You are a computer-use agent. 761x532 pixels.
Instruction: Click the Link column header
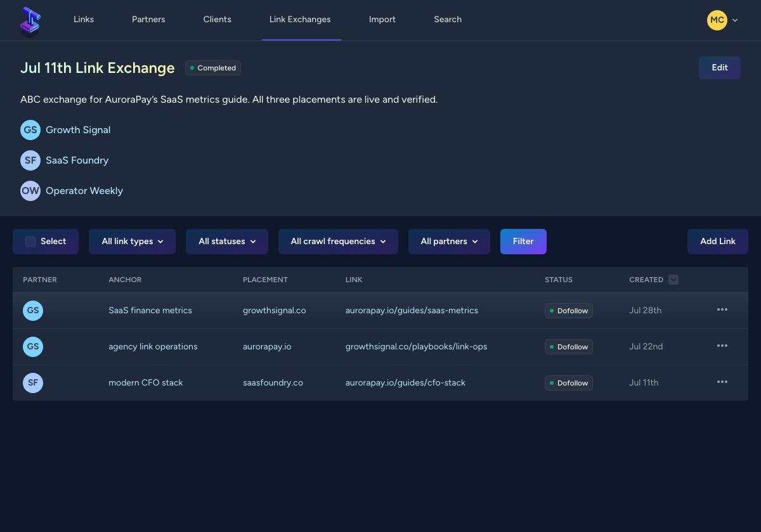tap(354, 280)
